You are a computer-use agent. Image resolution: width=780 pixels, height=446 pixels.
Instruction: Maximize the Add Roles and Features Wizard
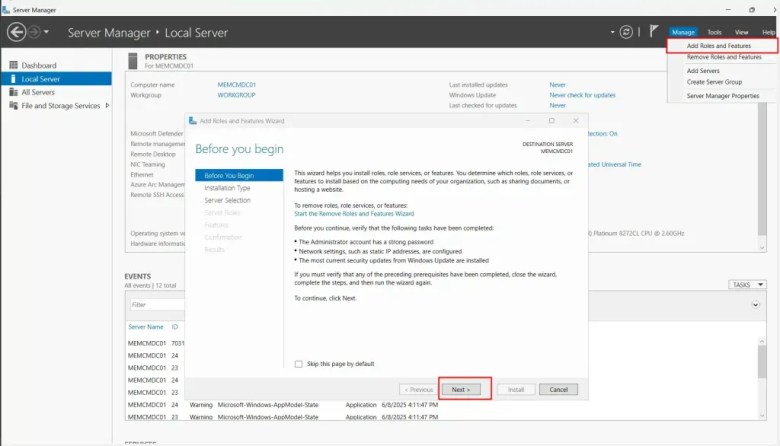coord(551,121)
